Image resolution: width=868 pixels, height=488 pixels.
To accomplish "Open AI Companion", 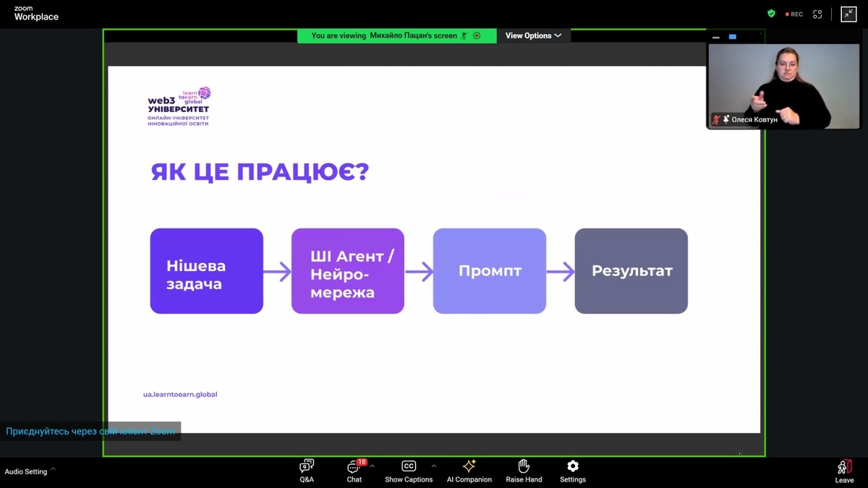I will [x=469, y=471].
